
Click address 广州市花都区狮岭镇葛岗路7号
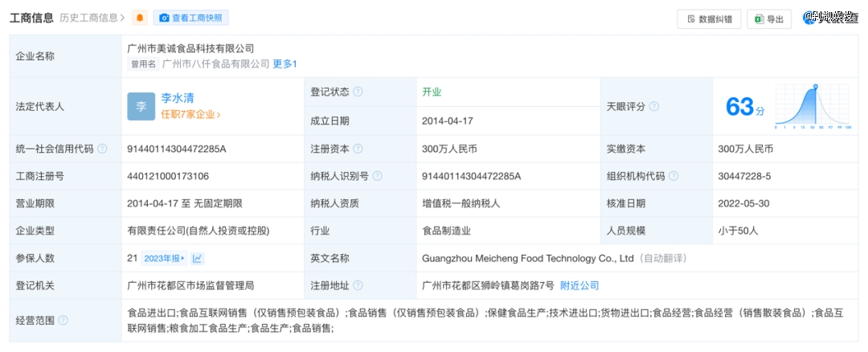[488, 285]
